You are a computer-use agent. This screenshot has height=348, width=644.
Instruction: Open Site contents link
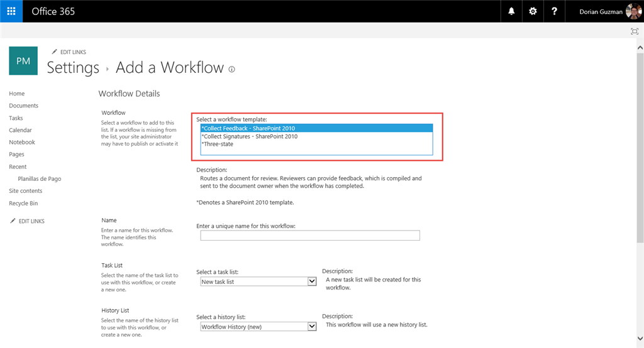(x=25, y=191)
